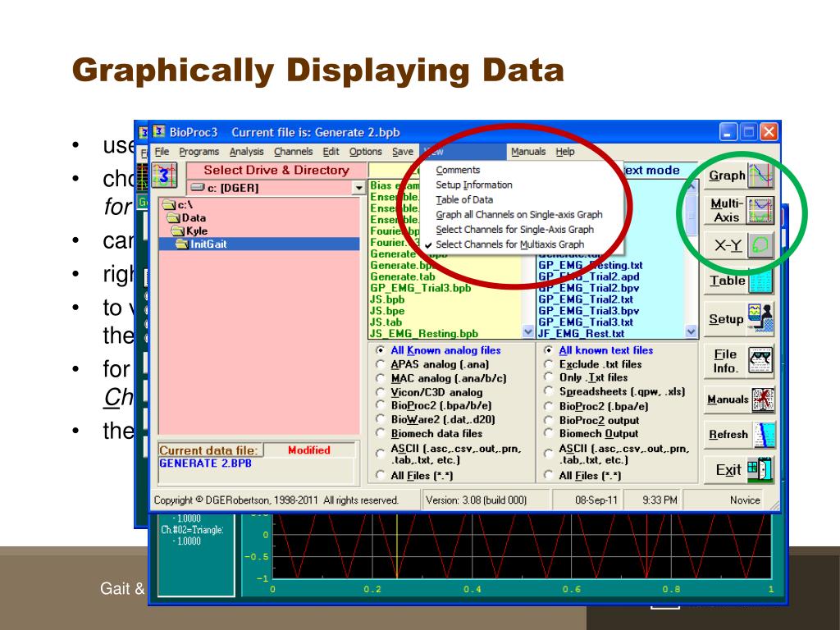Screen dimensions: 840x630
Task: Open the Manuals menu in the menu bar
Action: [x=528, y=152]
